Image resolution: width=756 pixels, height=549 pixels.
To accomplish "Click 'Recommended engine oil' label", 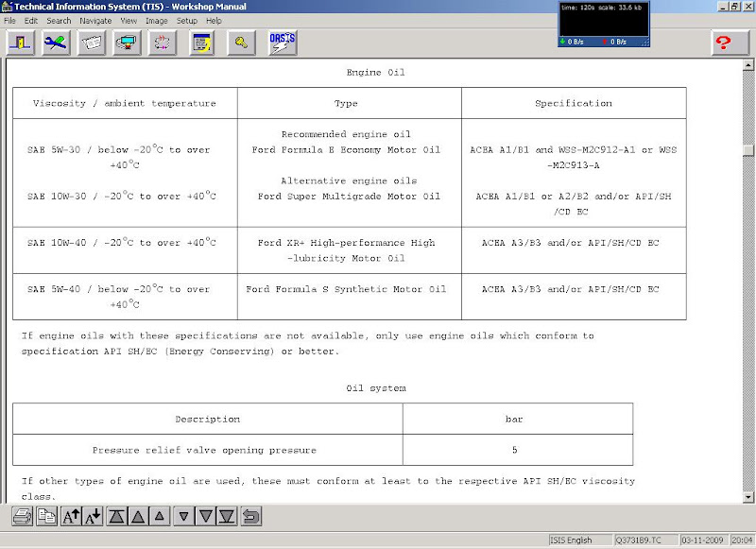I will coord(346,134).
